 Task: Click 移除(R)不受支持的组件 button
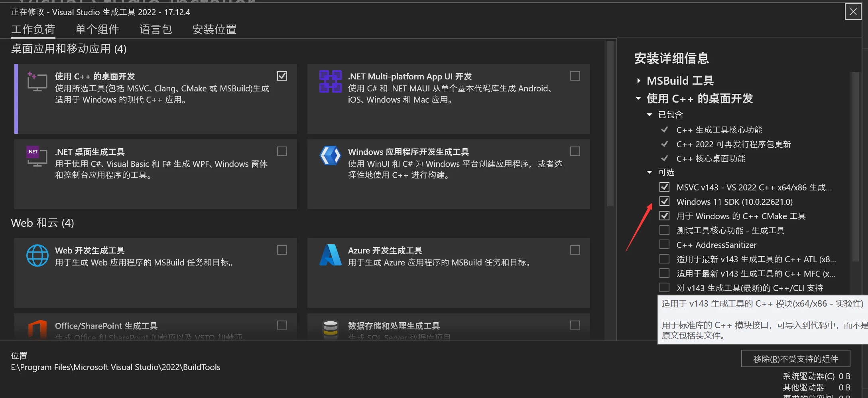tap(796, 359)
